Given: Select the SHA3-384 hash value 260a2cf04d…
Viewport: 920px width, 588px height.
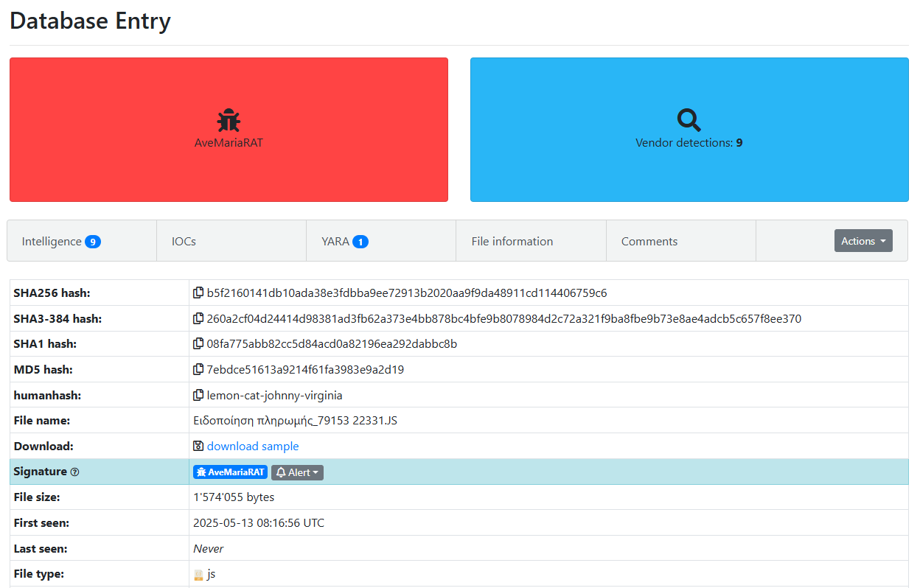Looking at the screenshot, I should click(504, 319).
